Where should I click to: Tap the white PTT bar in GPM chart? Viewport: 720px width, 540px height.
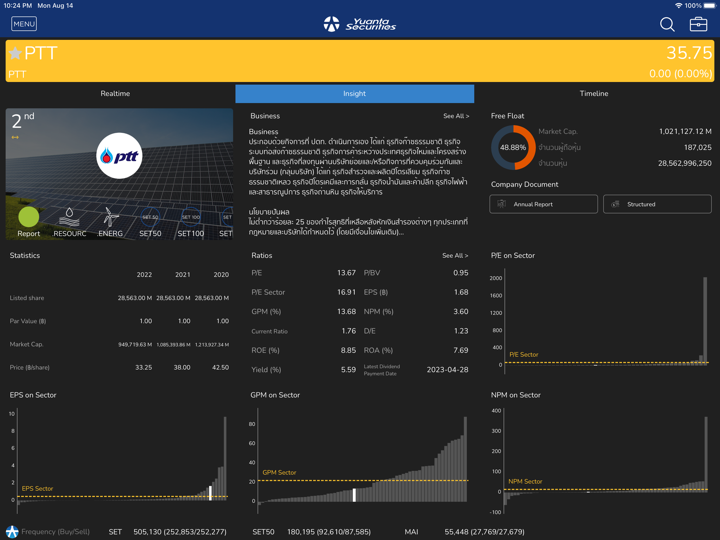tap(354, 495)
